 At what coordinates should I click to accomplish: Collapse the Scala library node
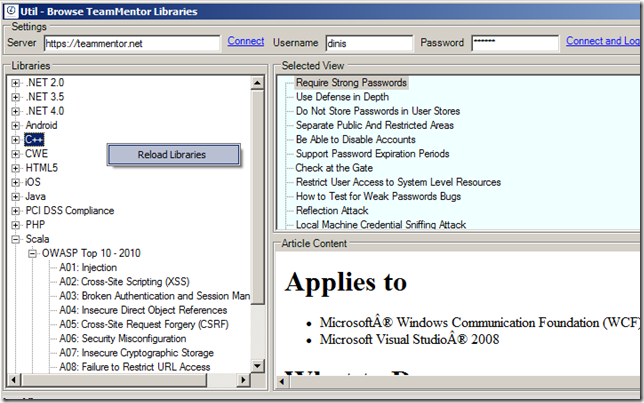(x=16, y=240)
